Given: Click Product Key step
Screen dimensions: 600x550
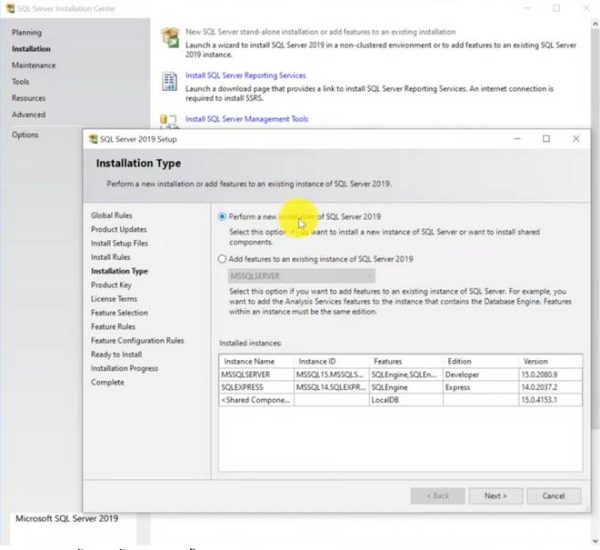Looking at the screenshot, I should click(x=111, y=285).
